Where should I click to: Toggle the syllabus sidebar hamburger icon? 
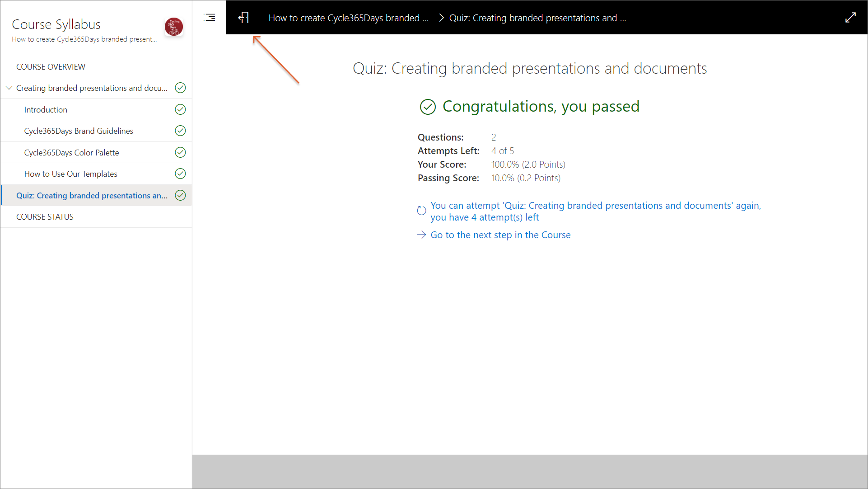tap(210, 18)
